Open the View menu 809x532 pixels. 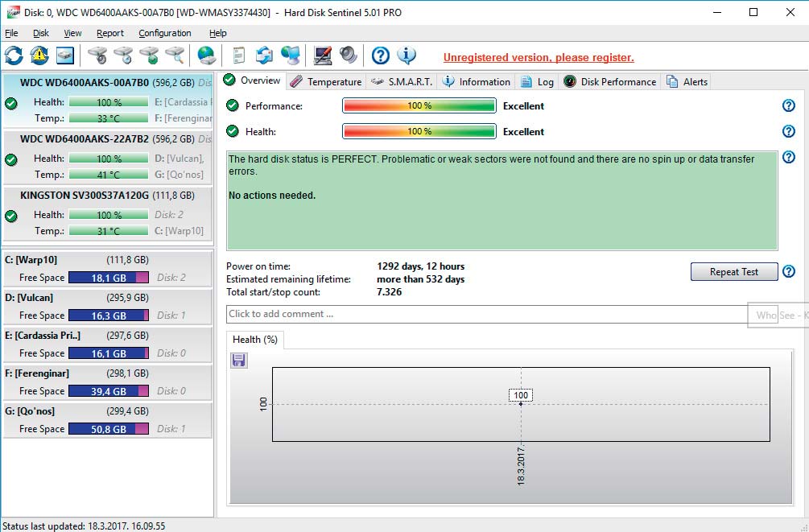(72, 33)
